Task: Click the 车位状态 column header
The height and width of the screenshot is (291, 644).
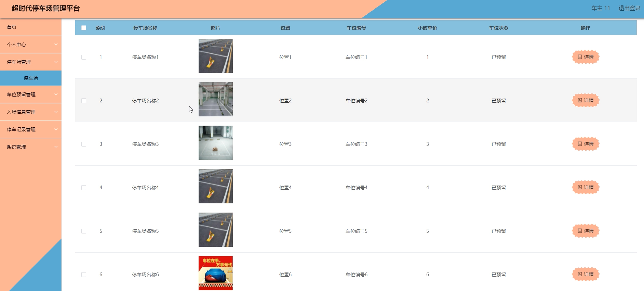Action: 499,28
